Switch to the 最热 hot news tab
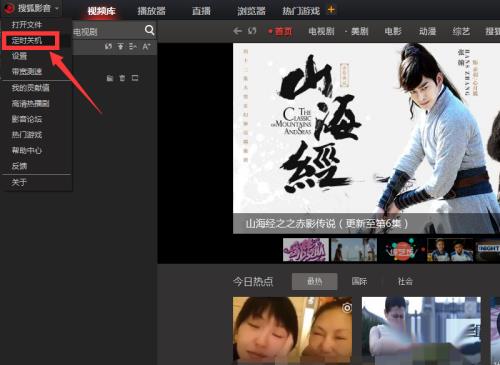This screenshot has width=500, height=365. click(x=315, y=282)
